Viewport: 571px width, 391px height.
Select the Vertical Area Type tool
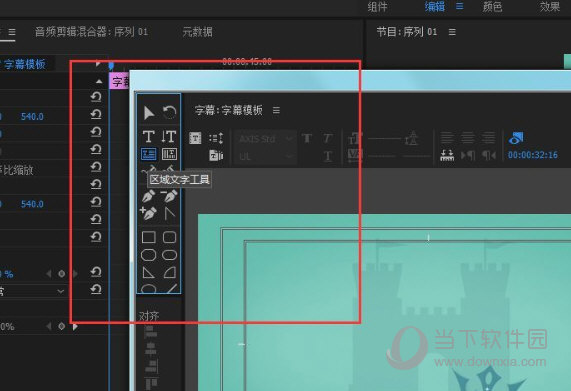169,154
